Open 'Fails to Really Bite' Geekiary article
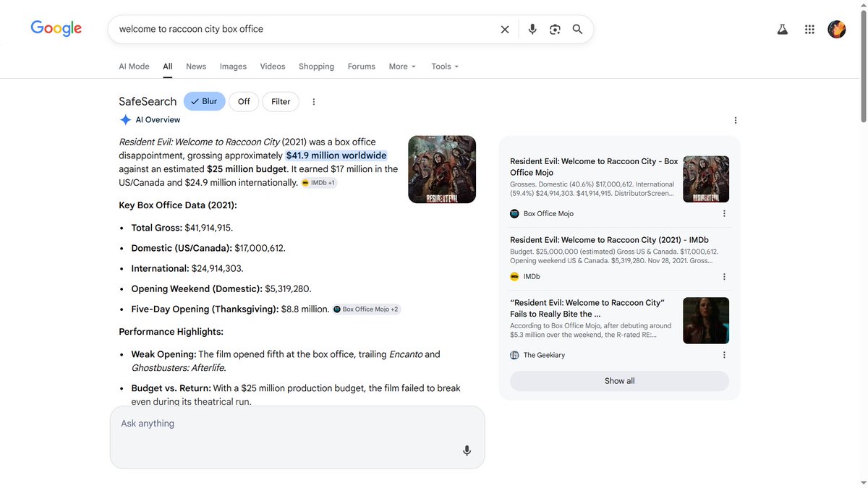 (x=587, y=308)
